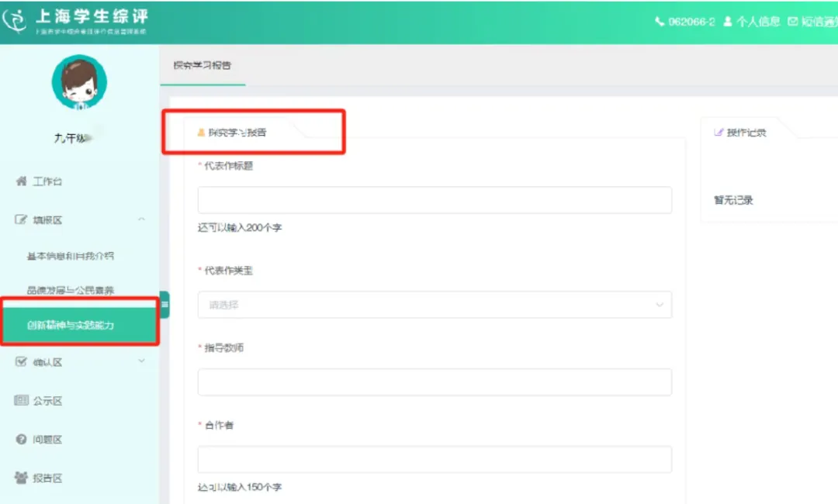Image resolution: width=838 pixels, height=504 pixels.
Task: Switch to the 探究学习报告 top tab
Action: (203, 65)
